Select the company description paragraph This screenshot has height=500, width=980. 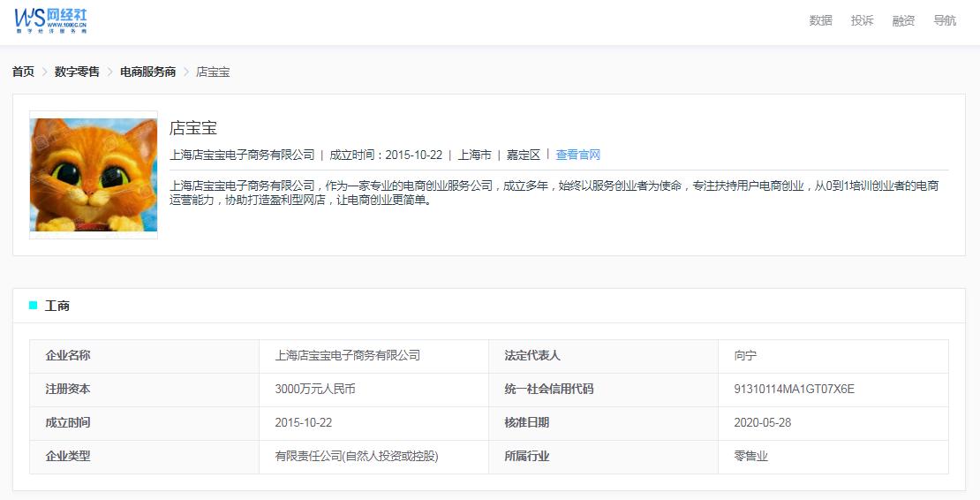pos(554,193)
